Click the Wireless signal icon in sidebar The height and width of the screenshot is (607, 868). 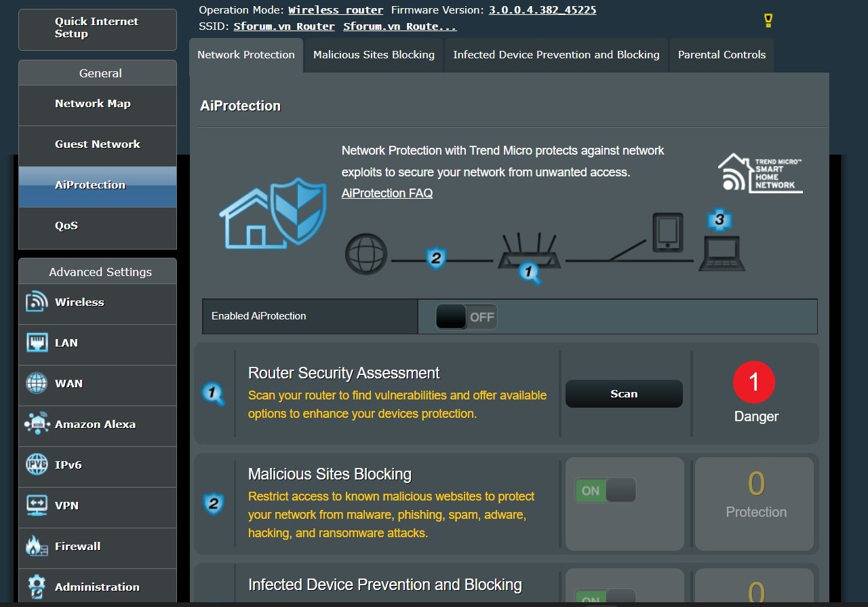coord(37,302)
